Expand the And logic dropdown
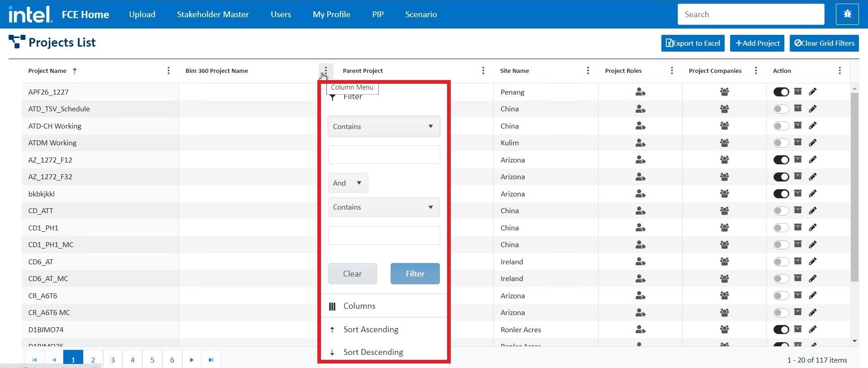The image size is (868, 368). point(348,183)
